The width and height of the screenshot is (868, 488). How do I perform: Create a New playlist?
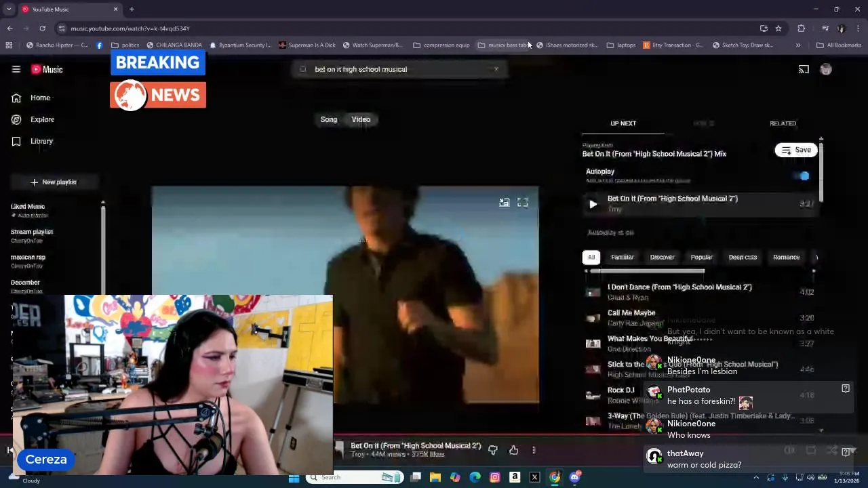[x=54, y=182]
